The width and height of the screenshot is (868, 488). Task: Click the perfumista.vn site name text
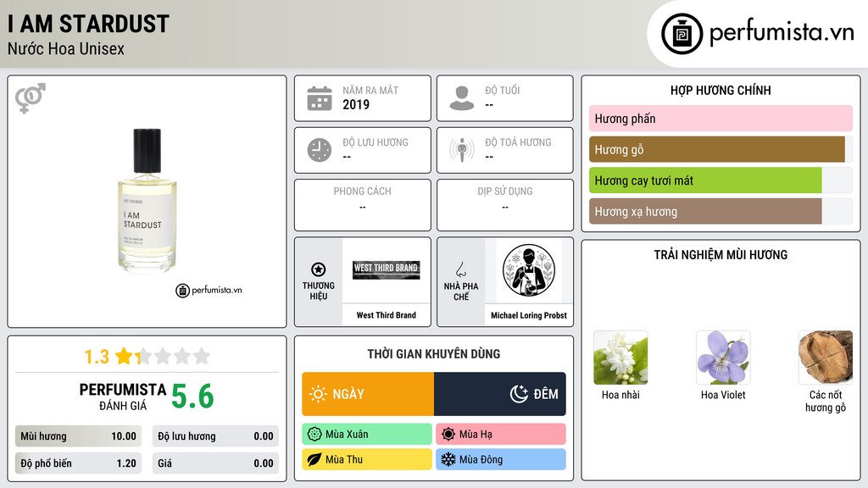pyautogui.click(x=782, y=32)
